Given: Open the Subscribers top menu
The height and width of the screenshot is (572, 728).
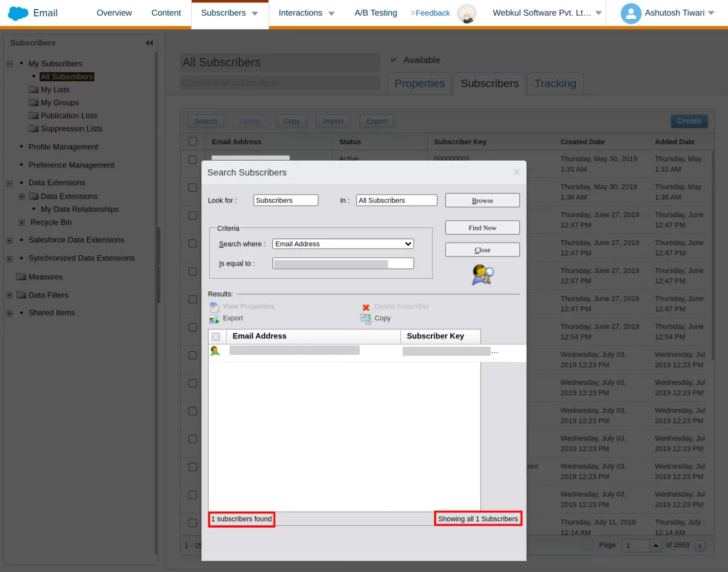Looking at the screenshot, I should pyautogui.click(x=229, y=13).
